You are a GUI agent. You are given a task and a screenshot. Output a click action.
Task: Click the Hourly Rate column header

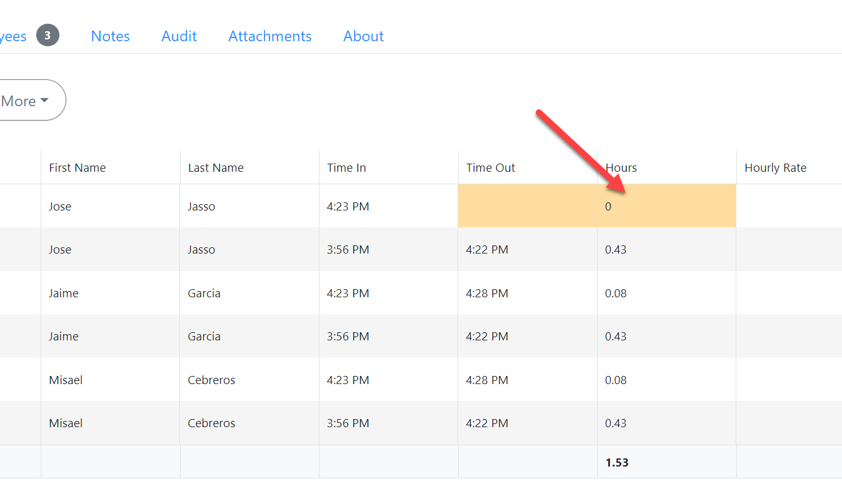pos(775,167)
